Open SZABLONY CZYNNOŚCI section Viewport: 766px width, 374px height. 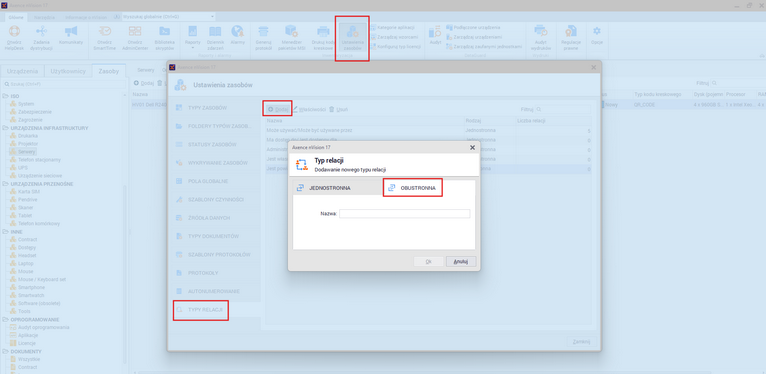coord(214,200)
